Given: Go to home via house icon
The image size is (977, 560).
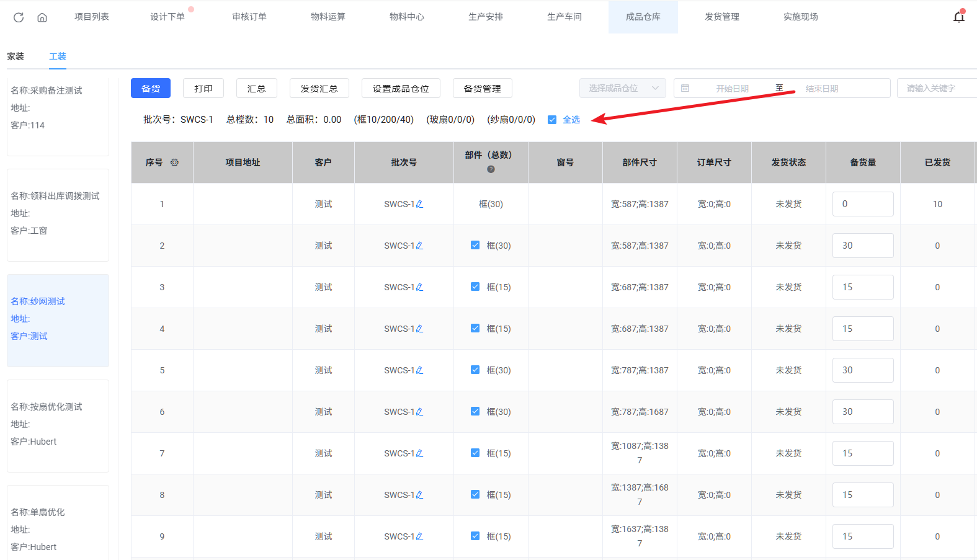Looking at the screenshot, I should 42,17.
